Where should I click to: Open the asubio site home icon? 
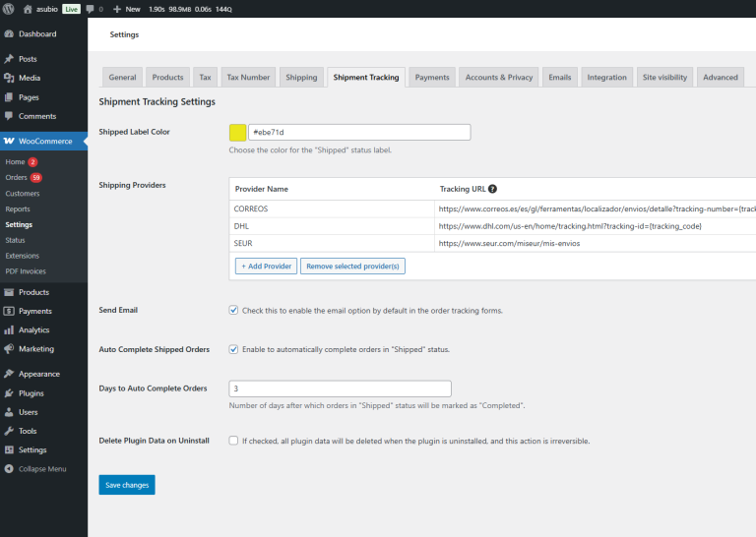[28, 9]
